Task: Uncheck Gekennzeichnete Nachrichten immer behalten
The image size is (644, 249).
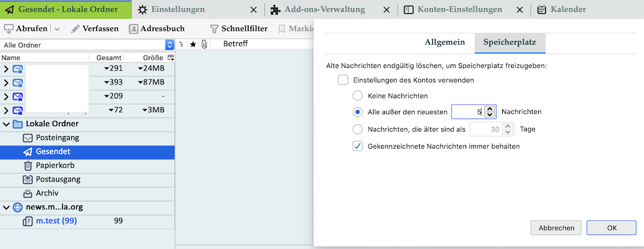Action: [358, 146]
